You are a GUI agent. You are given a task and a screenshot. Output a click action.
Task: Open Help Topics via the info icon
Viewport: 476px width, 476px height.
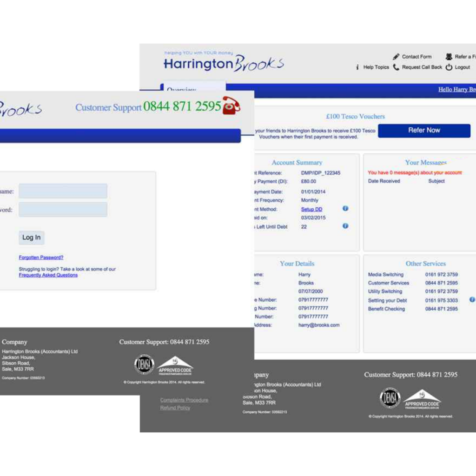357,67
